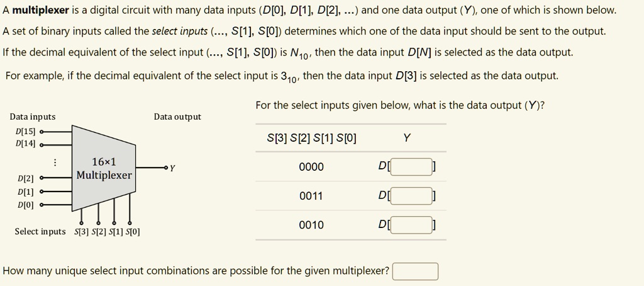Click the answer box for select input 0011

click(411, 196)
